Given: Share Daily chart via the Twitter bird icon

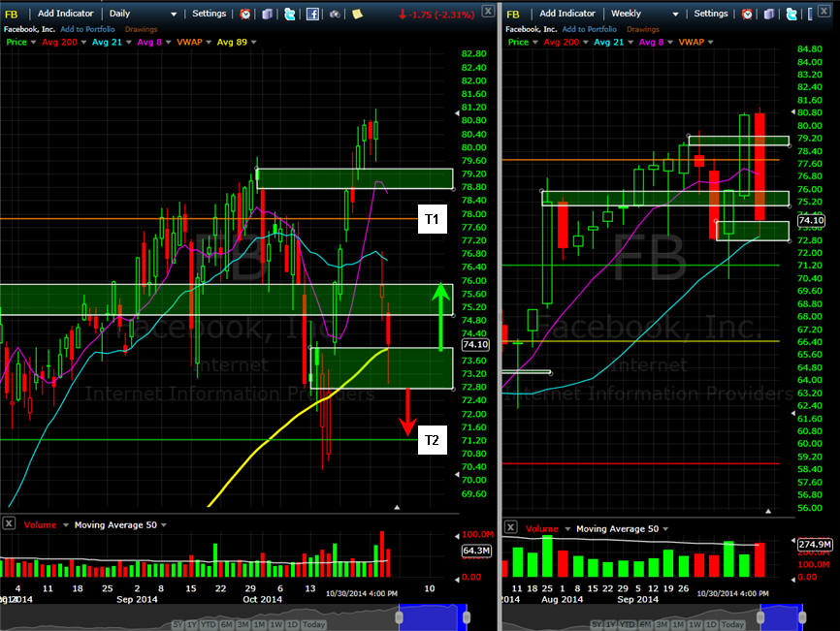Looking at the screenshot, I should pos(289,14).
